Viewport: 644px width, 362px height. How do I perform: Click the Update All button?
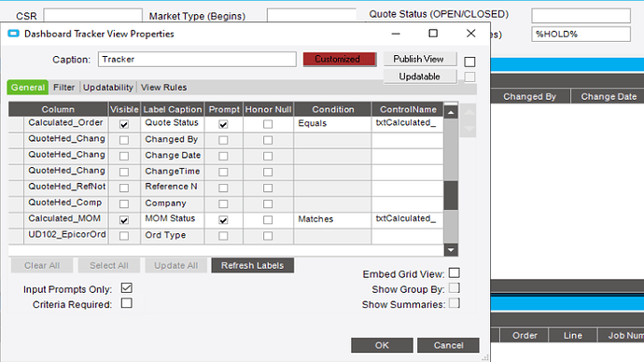tap(175, 266)
